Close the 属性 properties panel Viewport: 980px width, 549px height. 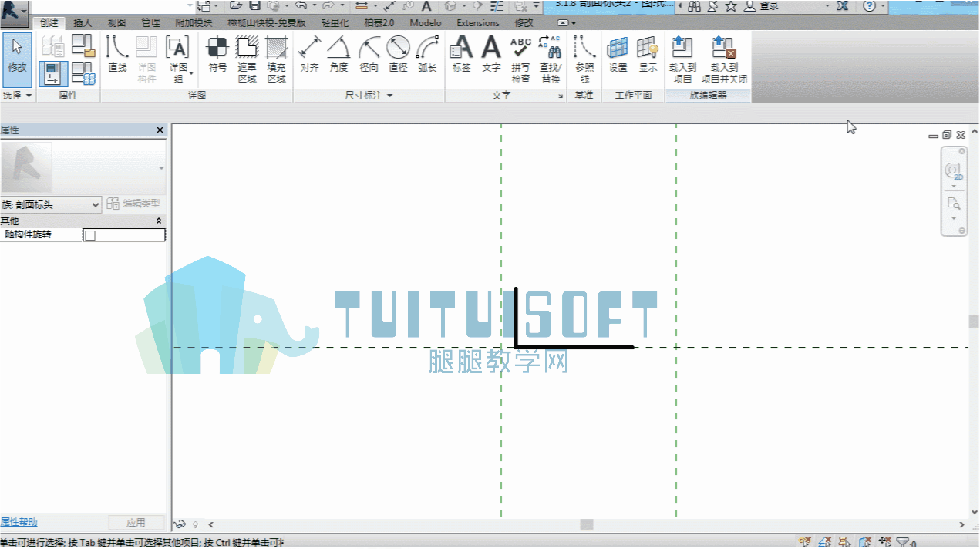point(160,130)
